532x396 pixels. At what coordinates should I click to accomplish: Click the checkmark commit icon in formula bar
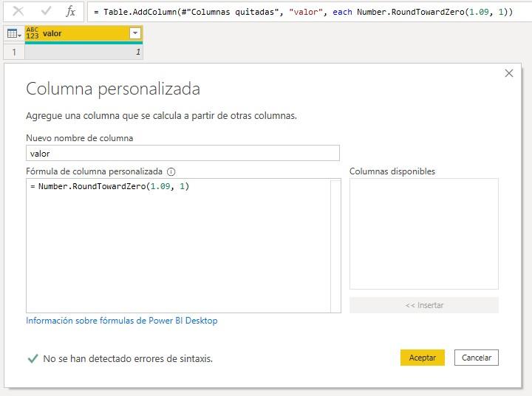pos(46,12)
